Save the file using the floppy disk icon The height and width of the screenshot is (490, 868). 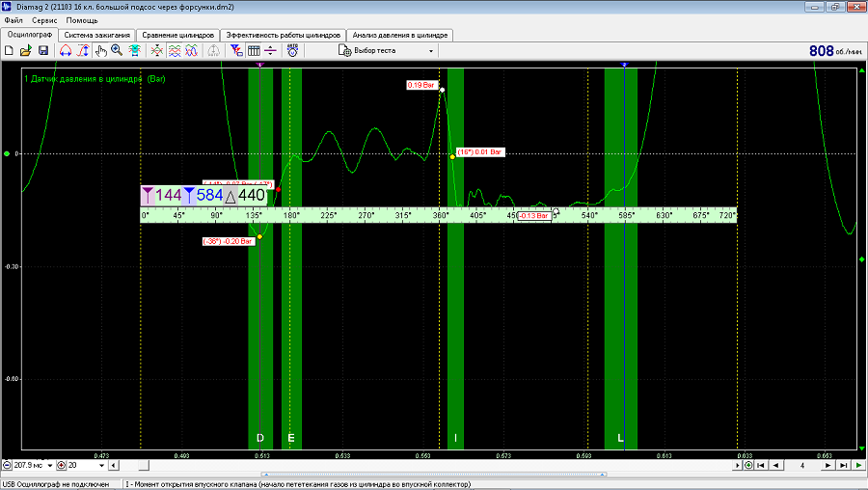tap(43, 50)
